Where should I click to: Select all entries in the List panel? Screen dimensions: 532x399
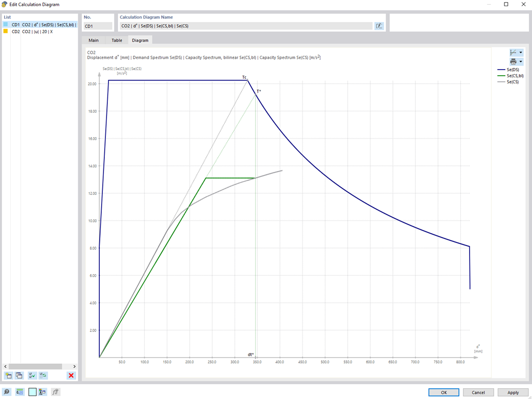point(32,375)
